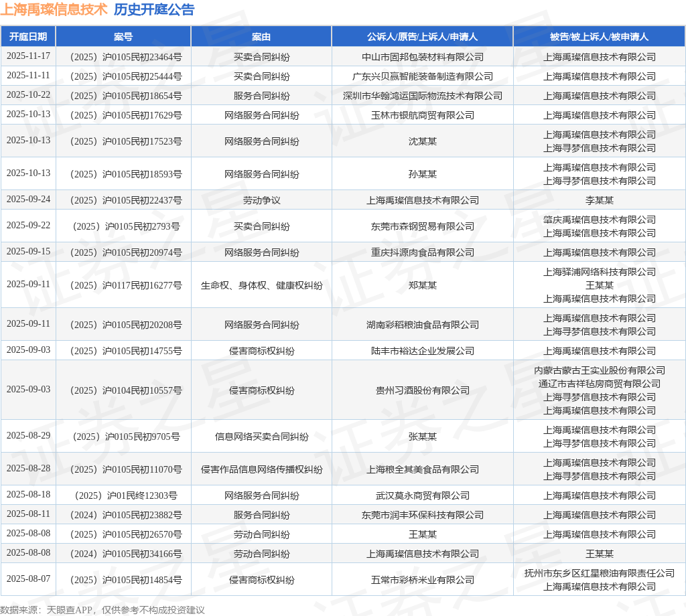Click plaintiff 东莞市润丰环保科技有限公司
The height and width of the screenshot is (616, 686).
[423, 515]
